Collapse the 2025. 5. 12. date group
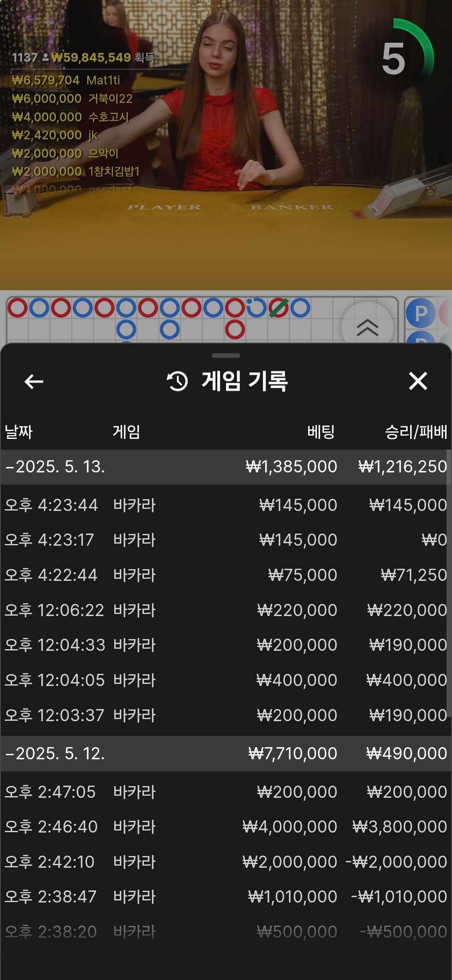 coord(226,754)
